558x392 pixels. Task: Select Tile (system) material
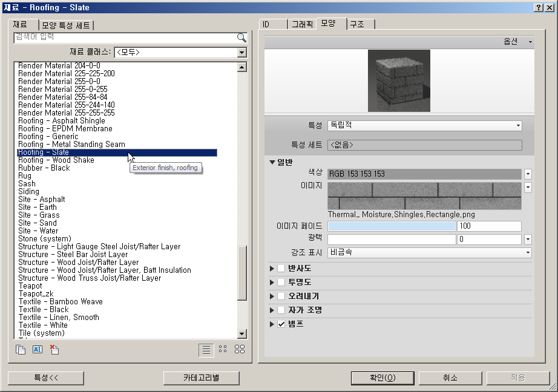pos(41,333)
